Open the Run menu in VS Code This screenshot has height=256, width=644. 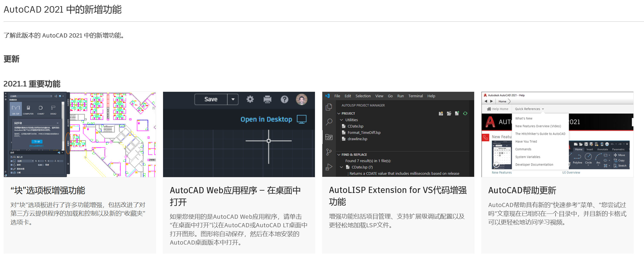click(400, 96)
